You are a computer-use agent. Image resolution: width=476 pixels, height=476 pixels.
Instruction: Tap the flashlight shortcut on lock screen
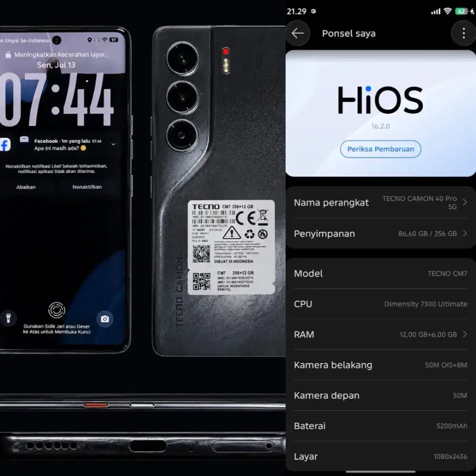coord(8,318)
